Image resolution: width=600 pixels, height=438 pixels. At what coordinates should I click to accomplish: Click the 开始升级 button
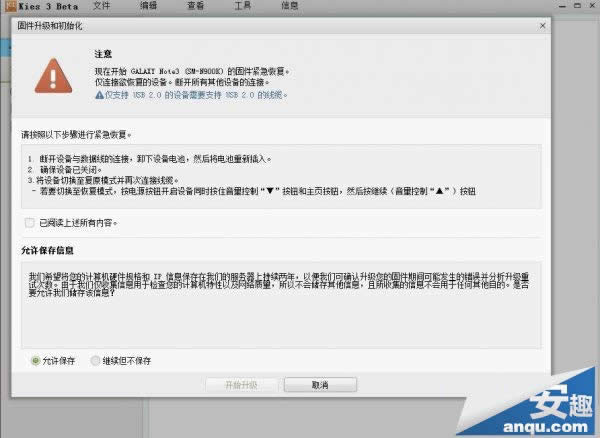coord(241,385)
